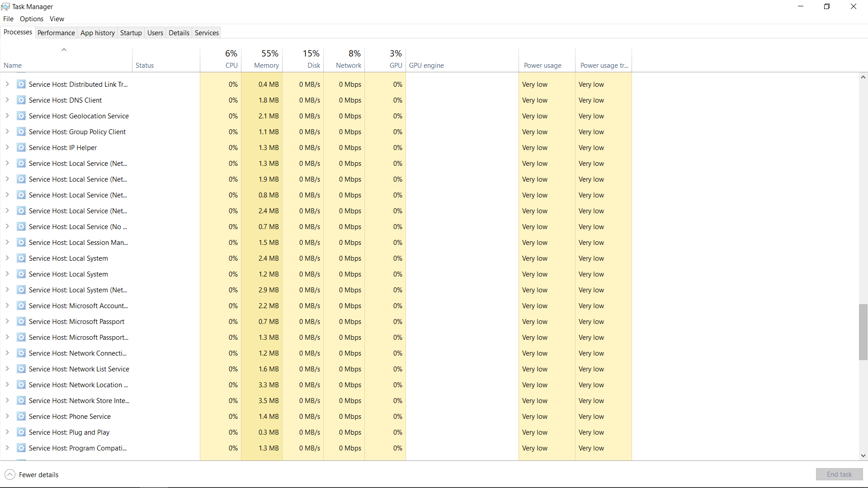Click the Task Manager icon in title bar

click(x=5, y=6)
